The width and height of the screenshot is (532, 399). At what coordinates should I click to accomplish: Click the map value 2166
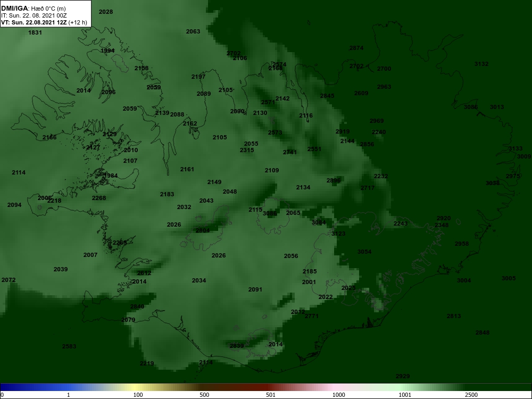click(49, 138)
